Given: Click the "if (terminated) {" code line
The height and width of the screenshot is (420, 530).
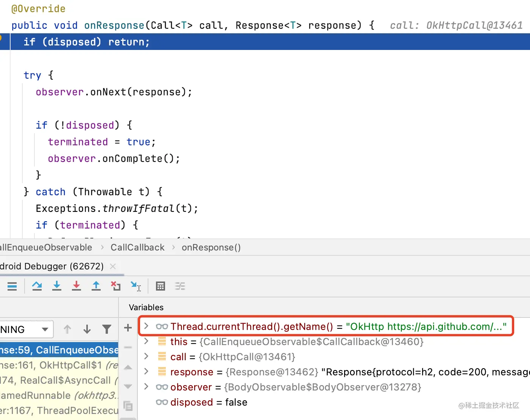Looking at the screenshot, I should [x=87, y=225].
